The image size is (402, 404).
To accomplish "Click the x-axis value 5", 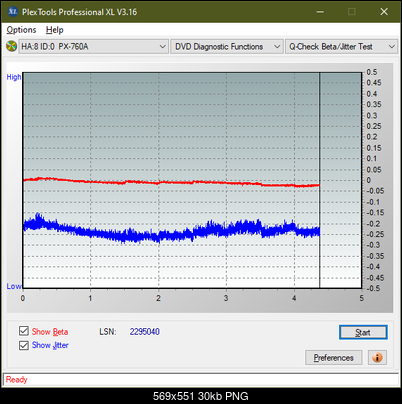I will click(362, 298).
